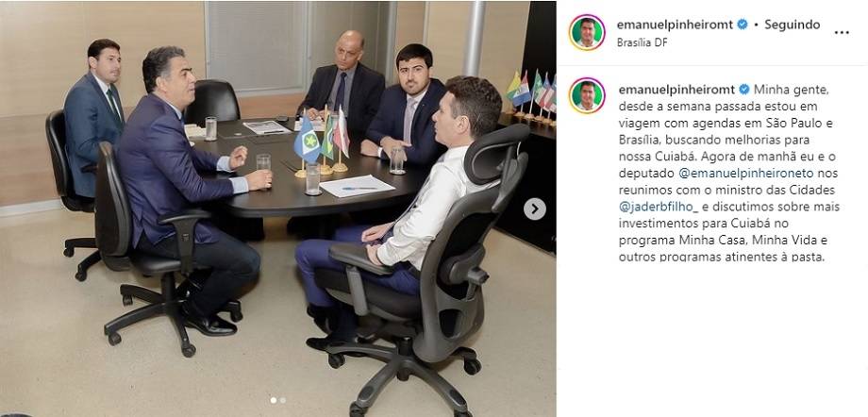Open the more options three-dot menu

click(x=842, y=33)
